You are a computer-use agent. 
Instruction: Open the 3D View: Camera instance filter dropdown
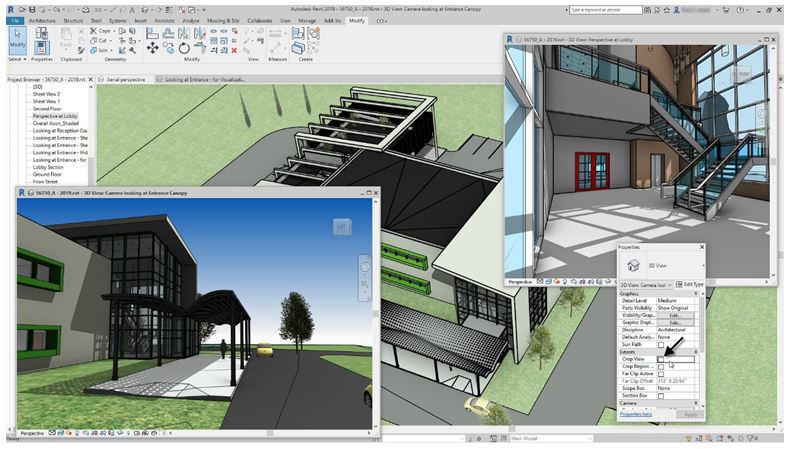(x=646, y=285)
